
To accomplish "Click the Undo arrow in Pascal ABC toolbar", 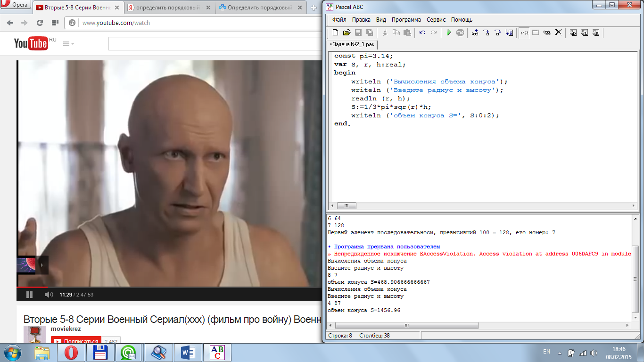I will pyautogui.click(x=422, y=33).
